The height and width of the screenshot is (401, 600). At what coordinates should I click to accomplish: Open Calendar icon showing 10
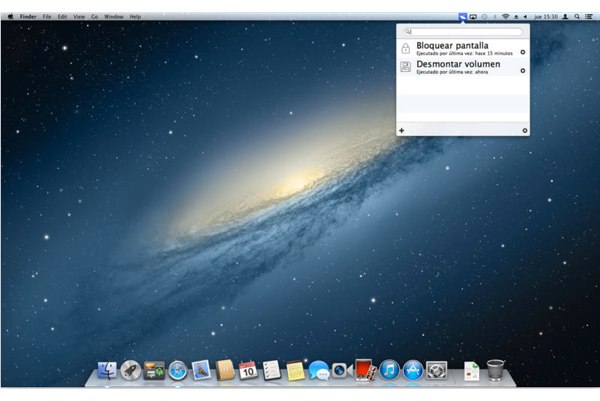[248, 370]
